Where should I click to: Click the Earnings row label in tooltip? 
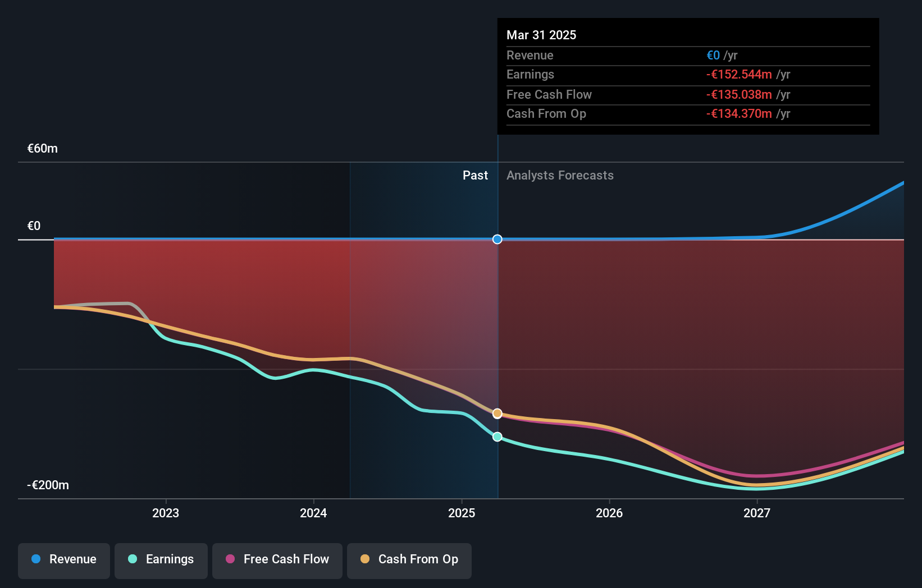tap(530, 75)
